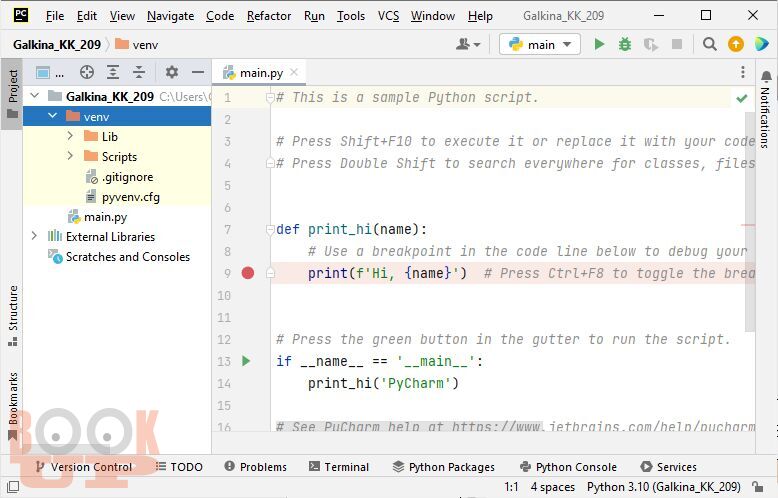Open the project view selector icon
The height and width of the screenshot is (498, 778).
[x=50, y=73]
